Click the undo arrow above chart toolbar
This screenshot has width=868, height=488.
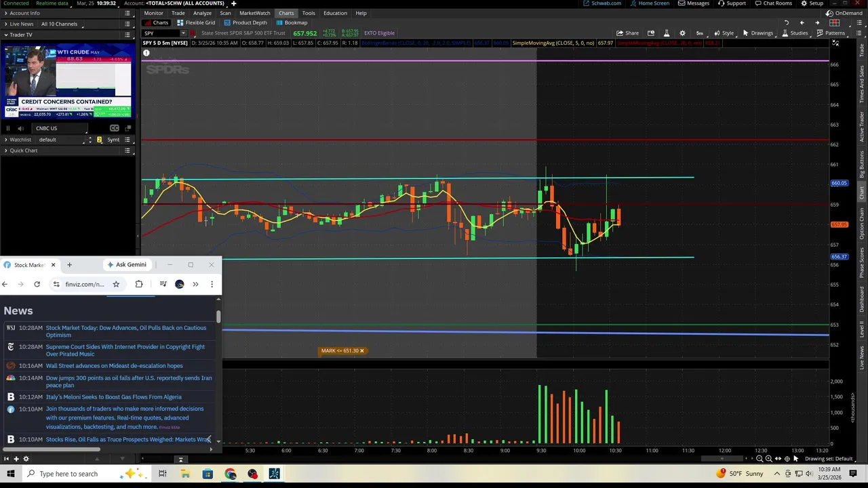coord(787,23)
